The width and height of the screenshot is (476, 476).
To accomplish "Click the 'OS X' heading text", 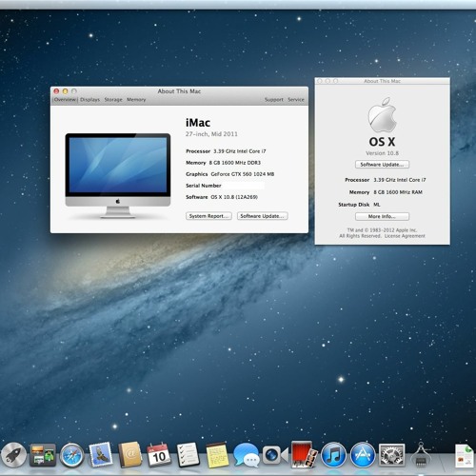I will pos(382,142).
